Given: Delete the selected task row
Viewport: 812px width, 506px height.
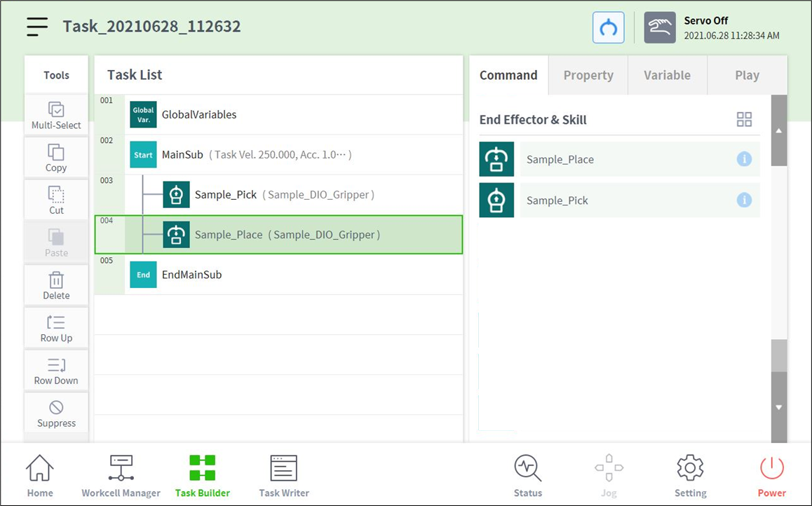Looking at the screenshot, I should pos(56,286).
